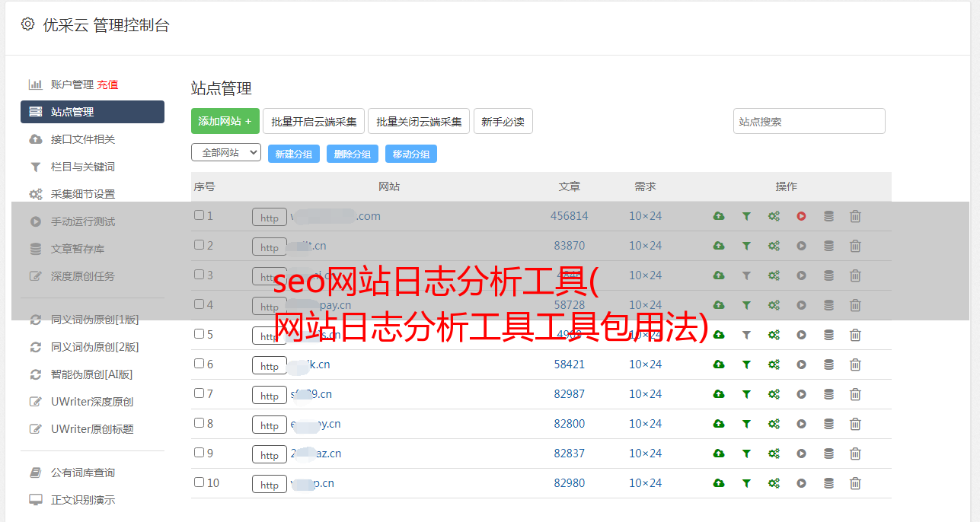Click 批量开启云端采集 button

coord(314,121)
